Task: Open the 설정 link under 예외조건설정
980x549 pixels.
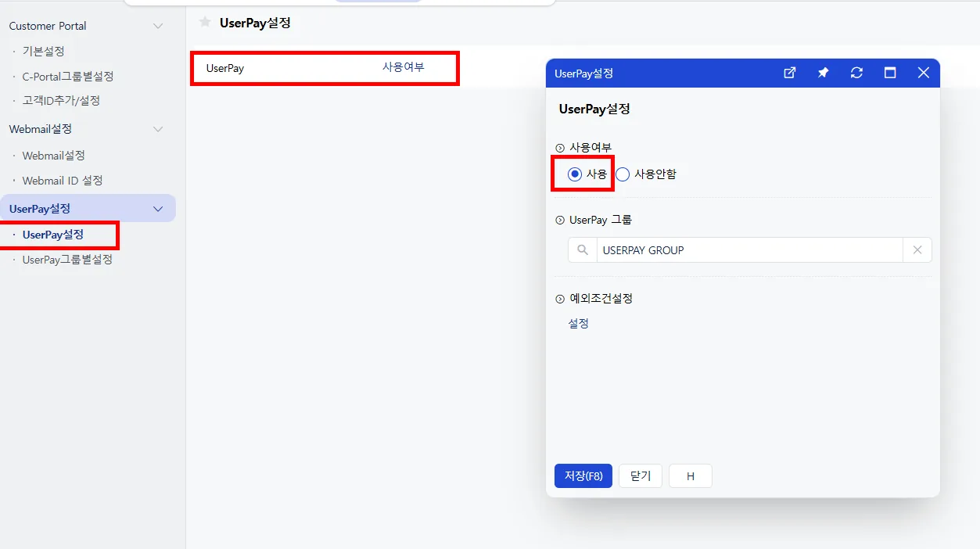Action: [578, 324]
